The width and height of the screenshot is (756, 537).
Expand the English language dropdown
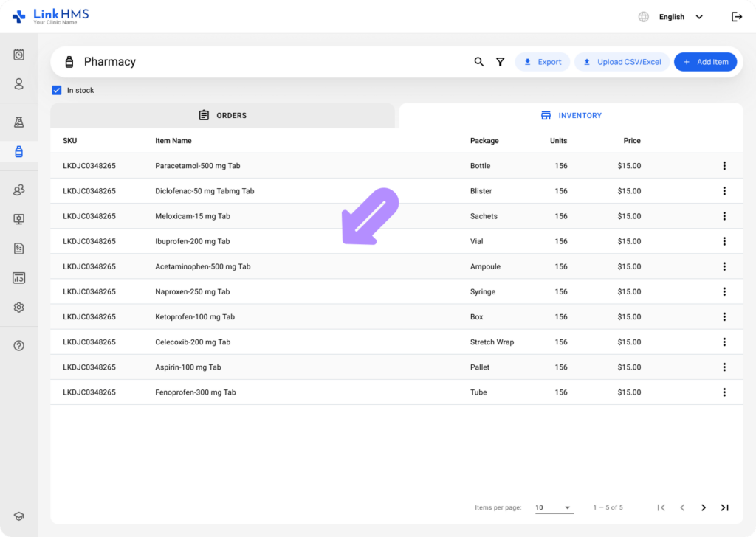(x=681, y=17)
